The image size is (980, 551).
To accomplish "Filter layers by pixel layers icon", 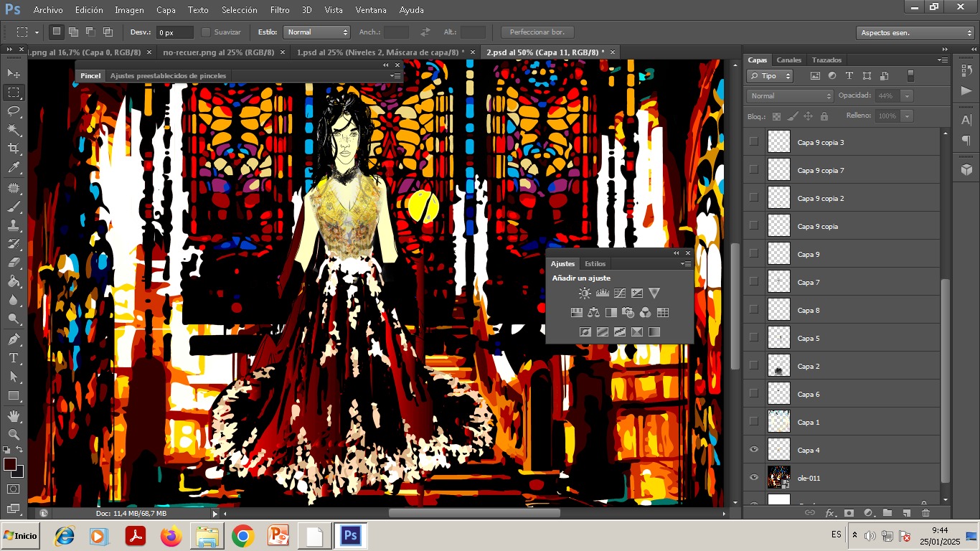I will (x=815, y=75).
